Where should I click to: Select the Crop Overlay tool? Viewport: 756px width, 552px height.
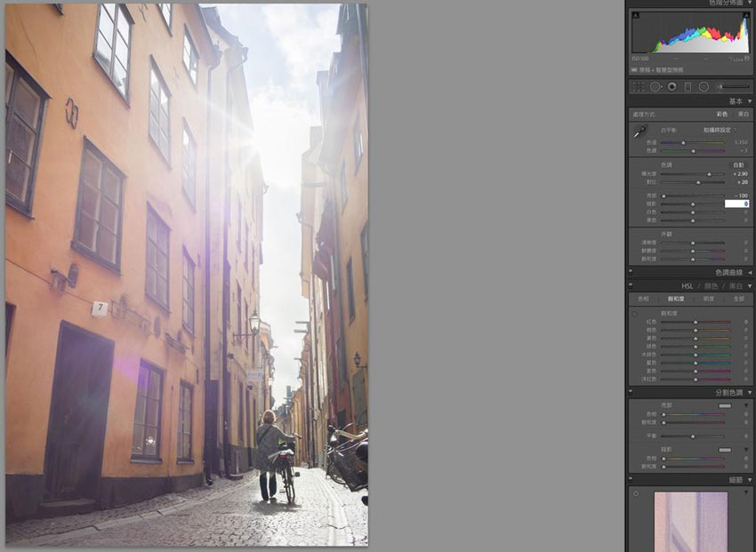coord(638,86)
